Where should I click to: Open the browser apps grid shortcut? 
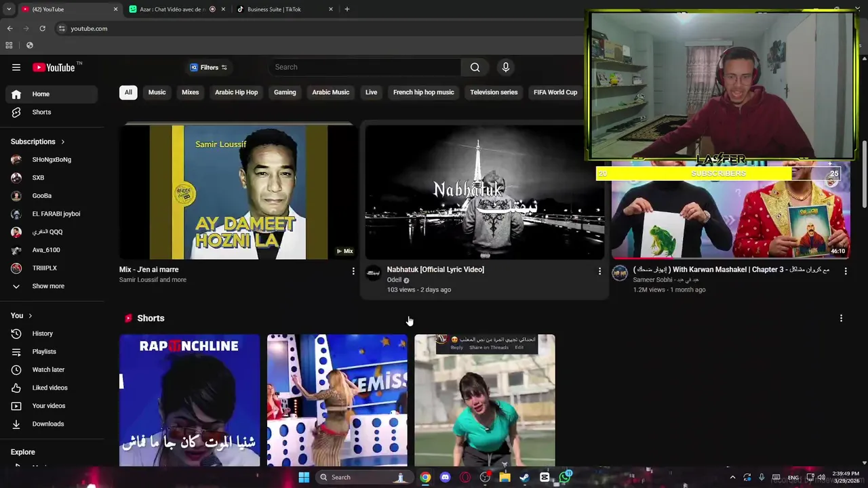(x=9, y=45)
